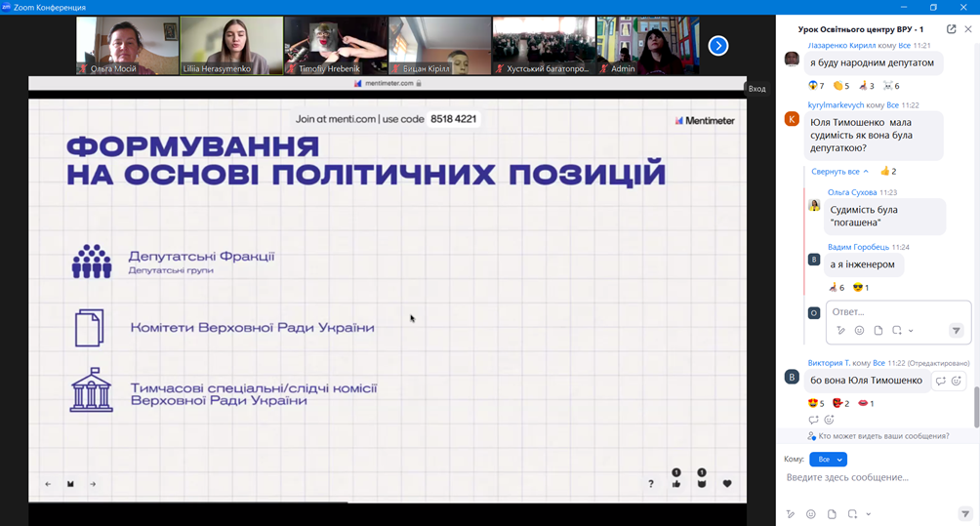Click Кто может видеть ваши сообщения link
The height and width of the screenshot is (526, 980).
point(882,436)
